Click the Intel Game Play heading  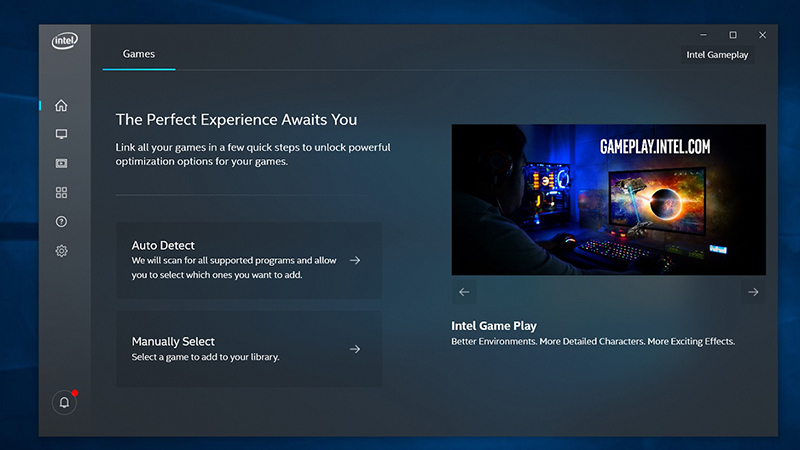click(x=494, y=326)
